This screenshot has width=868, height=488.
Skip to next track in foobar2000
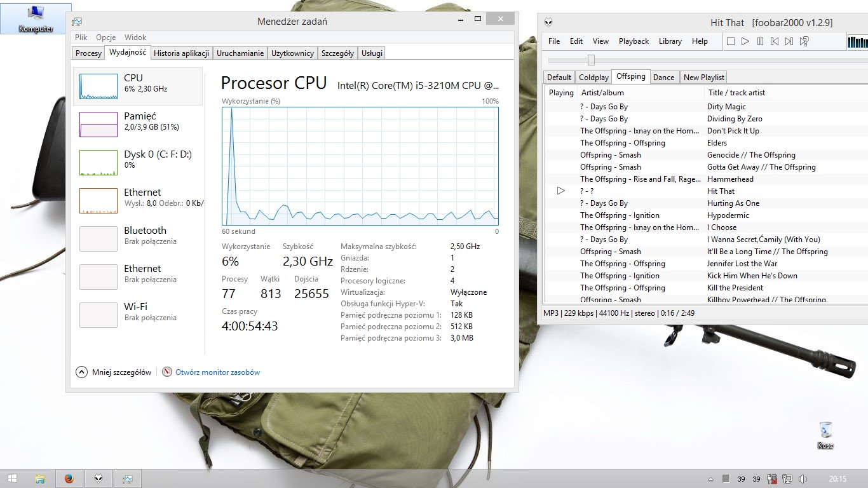789,41
